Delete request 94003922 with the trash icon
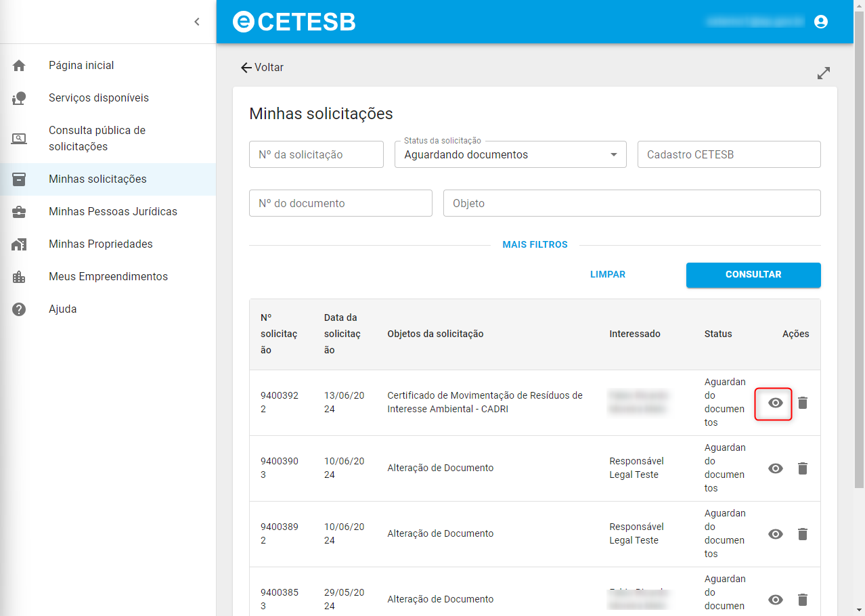The height and width of the screenshot is (616, 865). click(803, 403)
